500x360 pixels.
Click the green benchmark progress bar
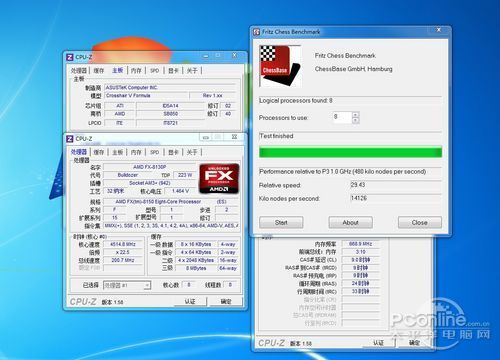350,152
